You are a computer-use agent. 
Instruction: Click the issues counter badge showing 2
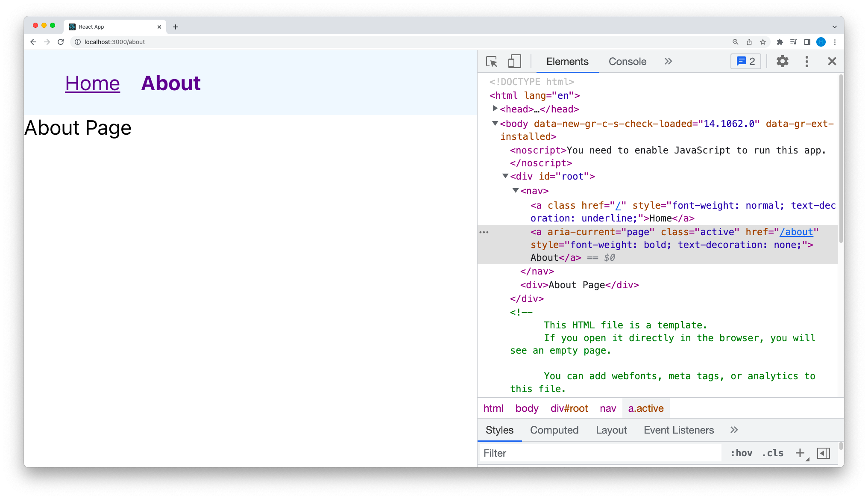(746, 62)
